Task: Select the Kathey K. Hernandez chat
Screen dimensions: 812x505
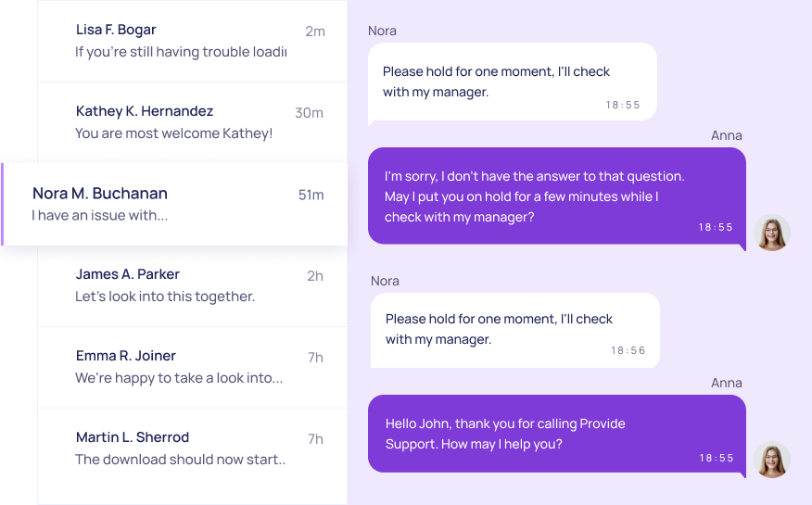Action: click(192, 122)
